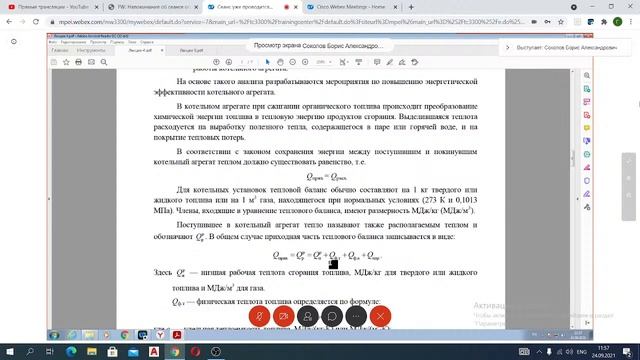Open the Chrome extensions puzzle icon

click(x=604, y=22)
